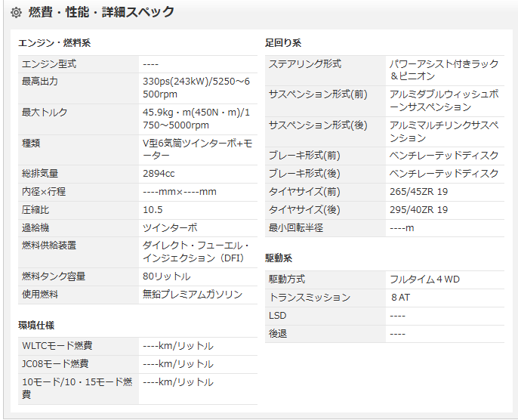Click the 8 AT transmission value
Screen dimensions: 518x420
point(400,298)
